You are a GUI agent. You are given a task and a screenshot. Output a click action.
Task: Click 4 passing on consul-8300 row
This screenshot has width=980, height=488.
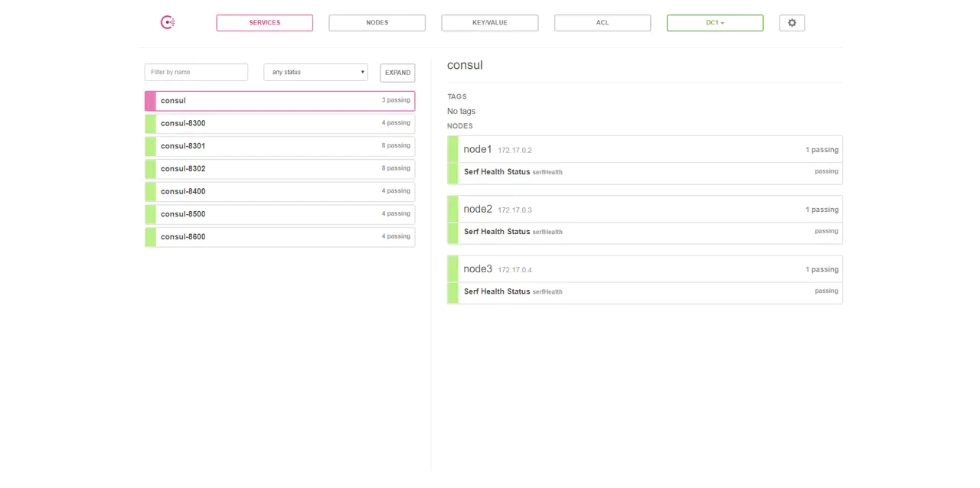pyautogui.click(x=396, y=122)
